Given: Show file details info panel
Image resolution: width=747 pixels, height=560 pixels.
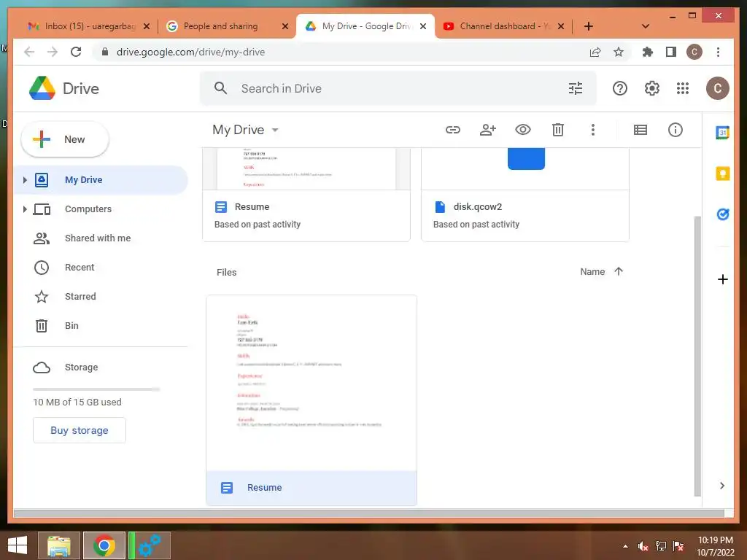Looking at the screenshot, I should [x=675, y=130].
